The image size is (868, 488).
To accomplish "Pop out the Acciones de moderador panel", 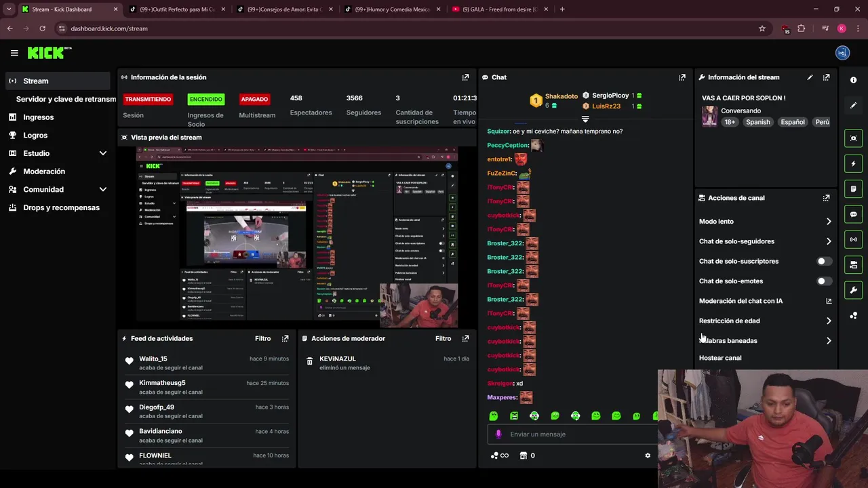I will [x=465, y=338].
